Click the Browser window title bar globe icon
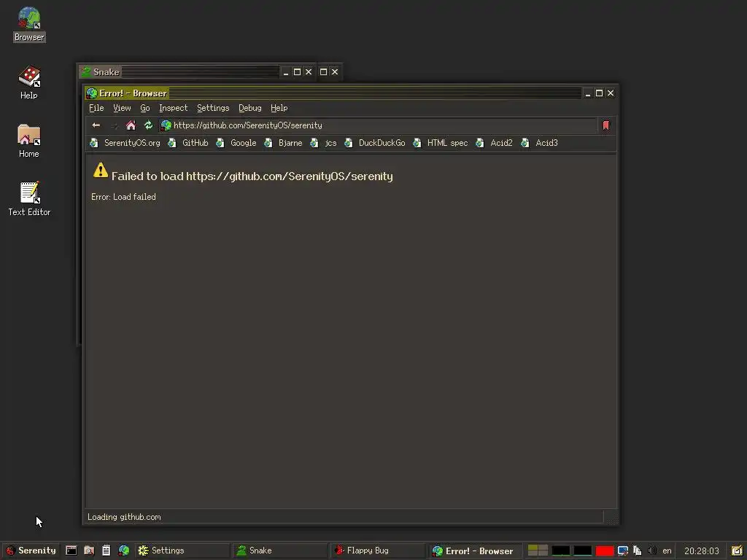This screenshot has width=747, height=560. point(92,93)
